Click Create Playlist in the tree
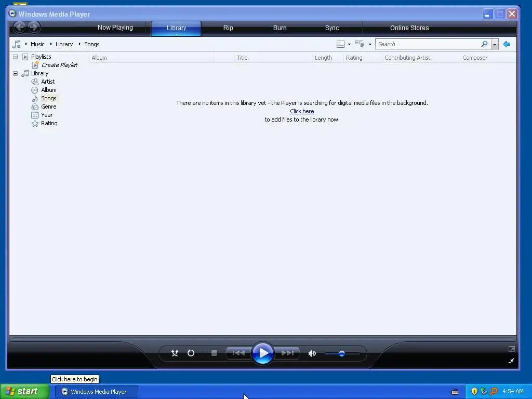This screenshot has height=399, width=532. [59, 65]
